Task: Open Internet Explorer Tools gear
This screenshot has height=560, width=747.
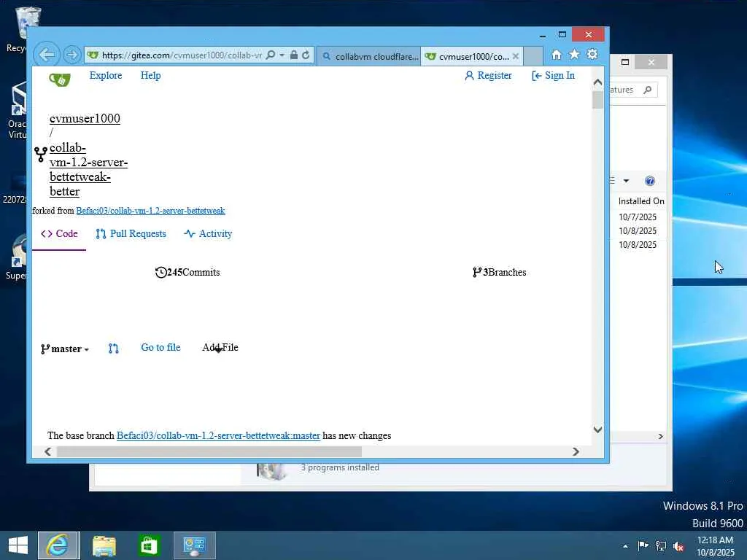Action: [592, 54]
